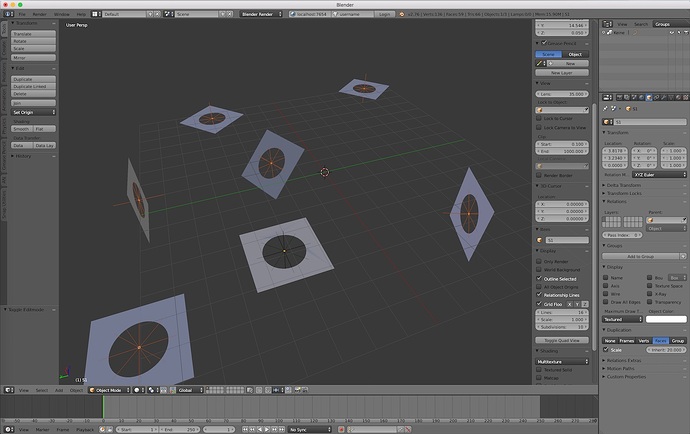Open Object Mode dropdown
Viewport: 690px width, 434px height.
click(109, 390)
